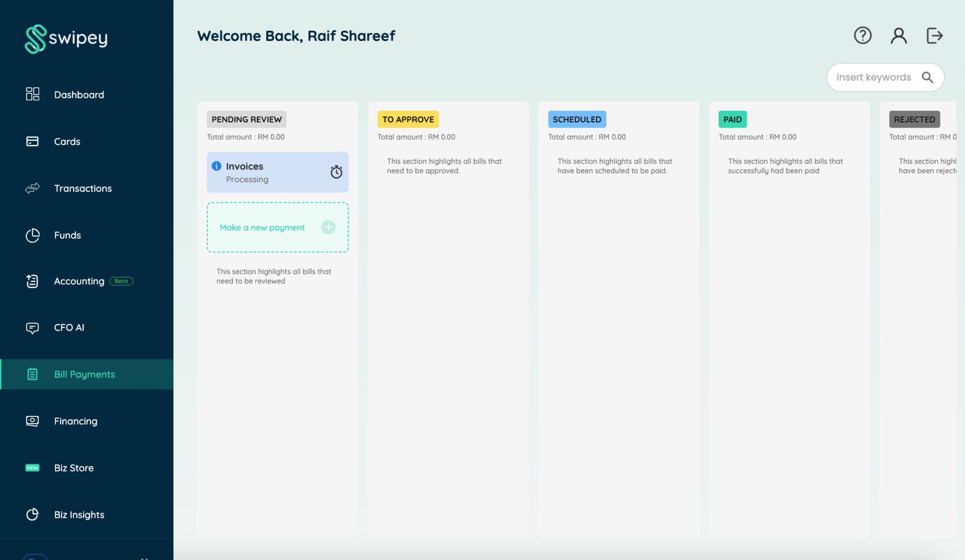Open the Dashboard from the sidebar
The height and width of the screenshot is (560, 965).
point(32,94)
